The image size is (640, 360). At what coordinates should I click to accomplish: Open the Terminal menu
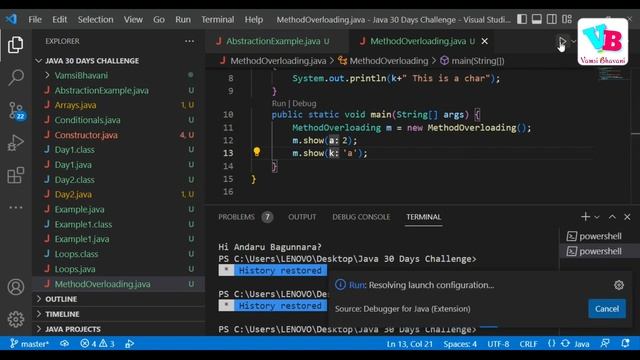tap(218, 20)
